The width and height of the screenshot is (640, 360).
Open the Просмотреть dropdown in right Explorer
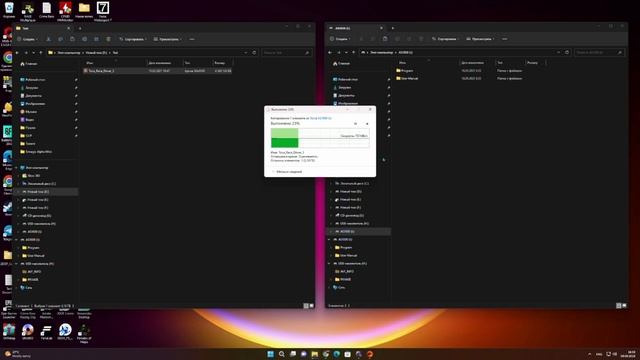click(480, 39)
